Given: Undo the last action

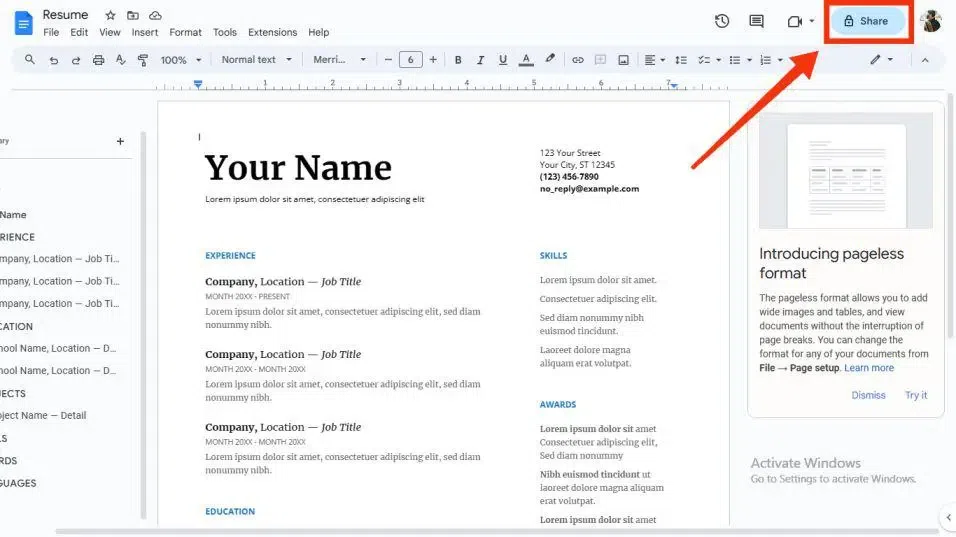Looking at the screenshot, I should [54, 60].
